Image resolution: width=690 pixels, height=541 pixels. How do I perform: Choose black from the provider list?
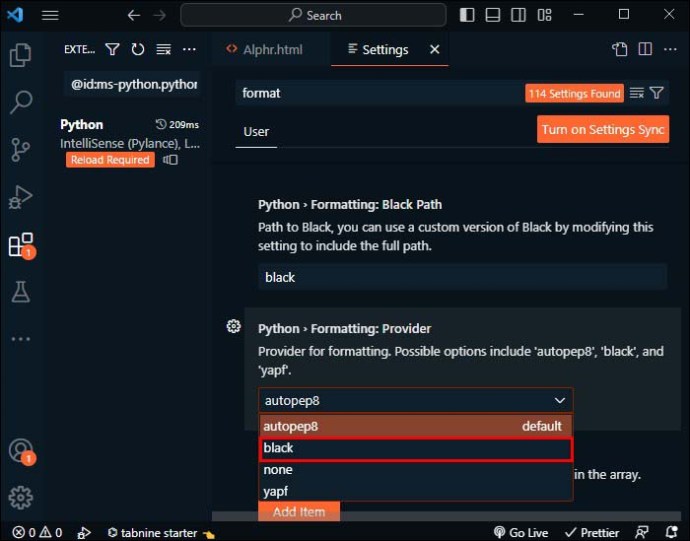point(415,449)
